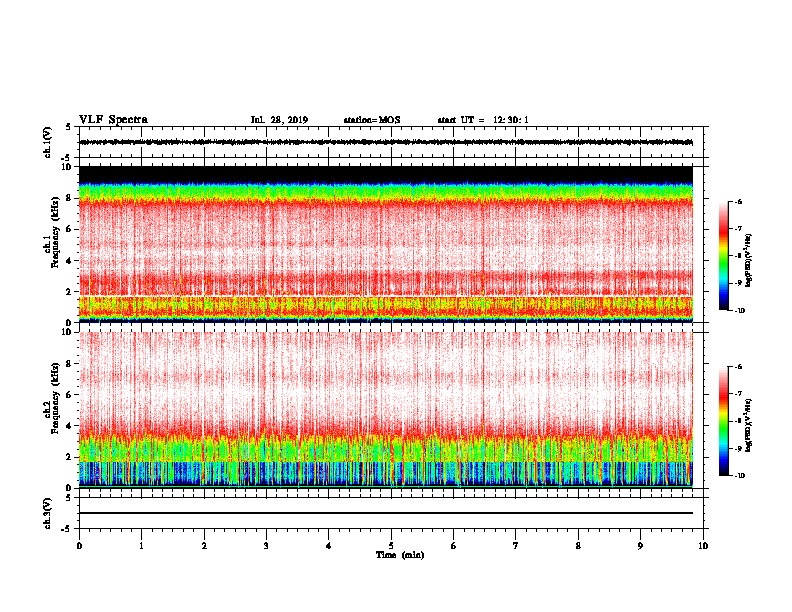This screenshot has height=612, width=792.
Task: Click the "8" kHz tick of ch.1 spectrogram
Action: 70,198
